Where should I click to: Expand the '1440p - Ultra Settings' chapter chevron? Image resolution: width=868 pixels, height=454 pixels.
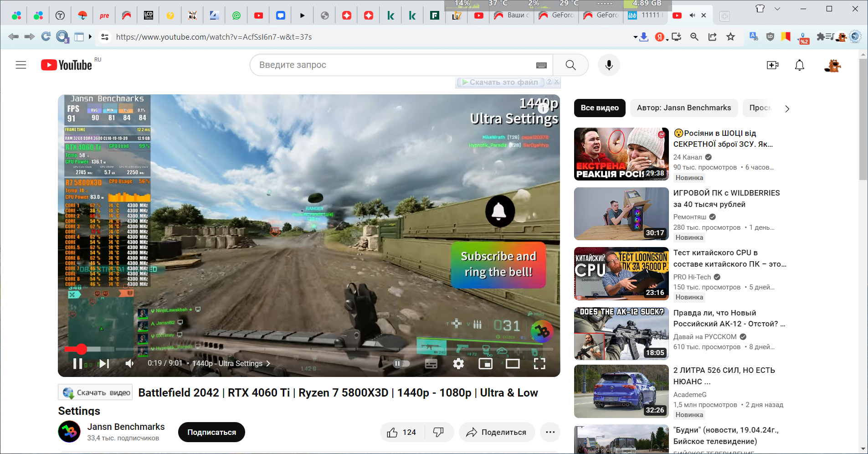tap(268, 363)
